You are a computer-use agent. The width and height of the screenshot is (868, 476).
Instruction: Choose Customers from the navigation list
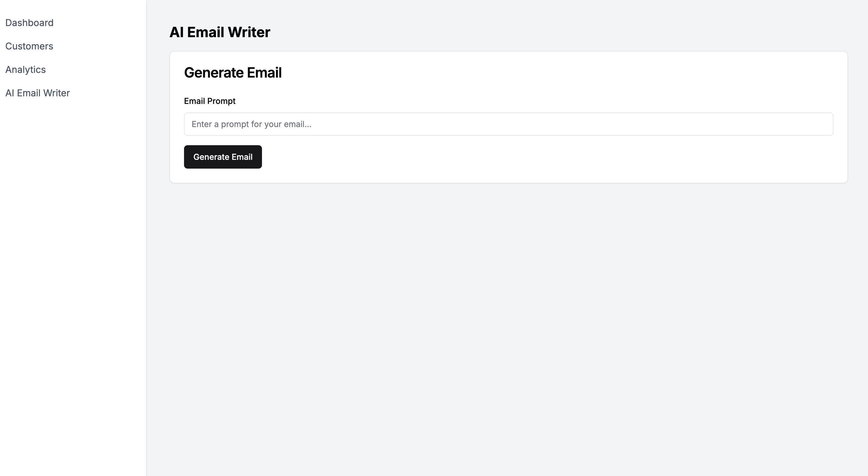pyautogui.click(x=29, y=46)
